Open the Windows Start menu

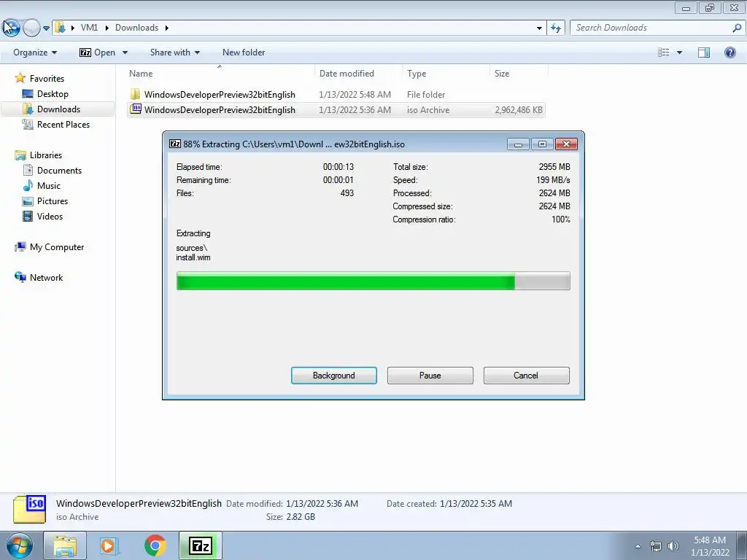pyautogui.click(x=20, y=545)
